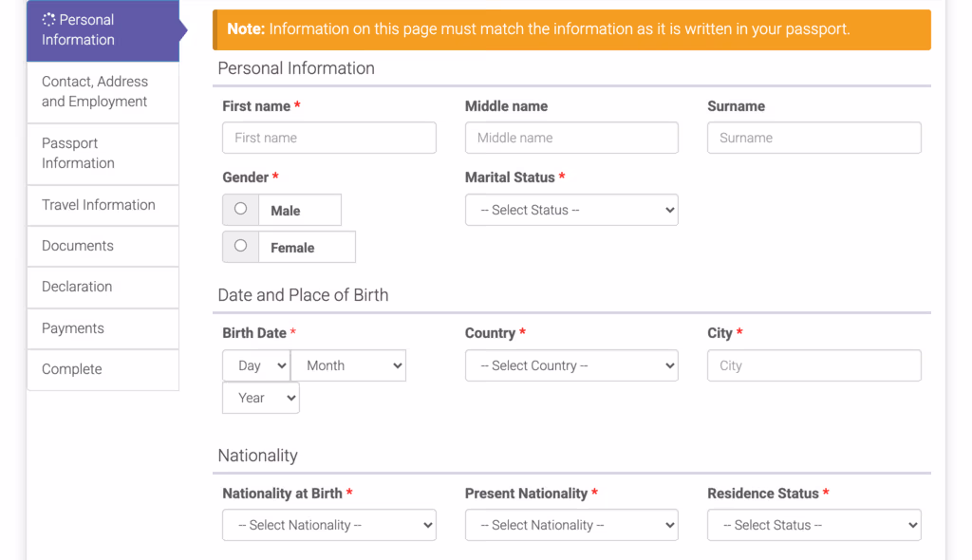The height and width of the screenshot is (560, 972).
Task: Click the Date and Place of Birth heading
Action: click(303, 294)
